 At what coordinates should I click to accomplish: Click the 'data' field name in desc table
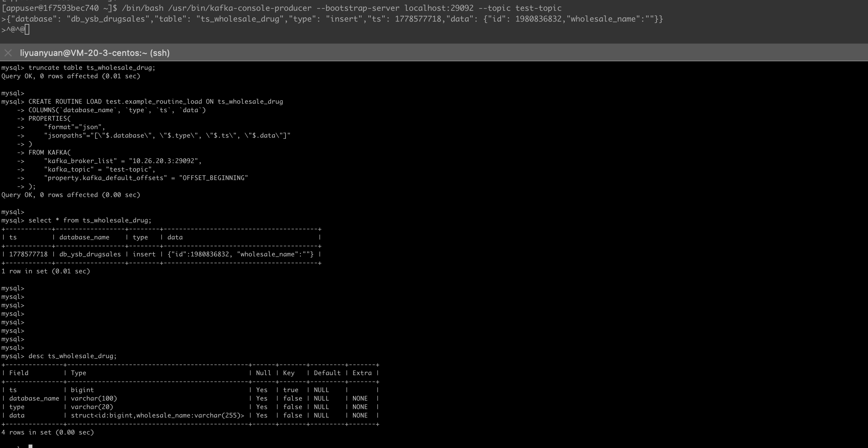(x=17, y=415)
